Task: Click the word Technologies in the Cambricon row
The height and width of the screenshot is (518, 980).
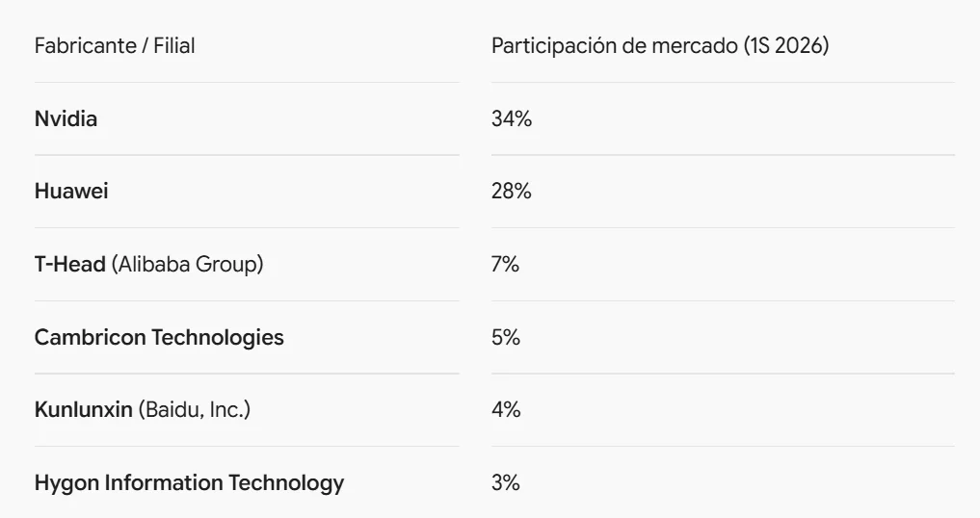Action: [x=218, y=337]
